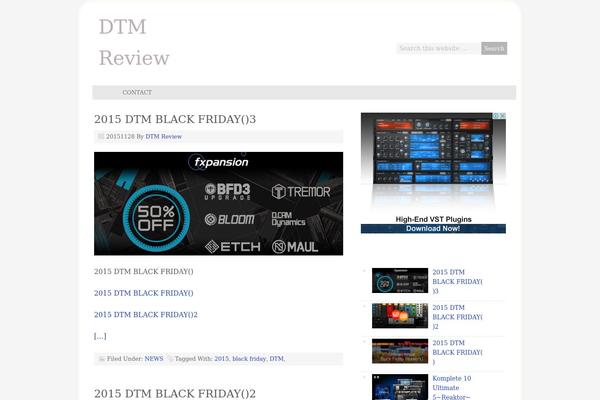The width and height of the screenshot is (600, 400).
Task: Submit the Search button
Action: click(x=494, y=48)
